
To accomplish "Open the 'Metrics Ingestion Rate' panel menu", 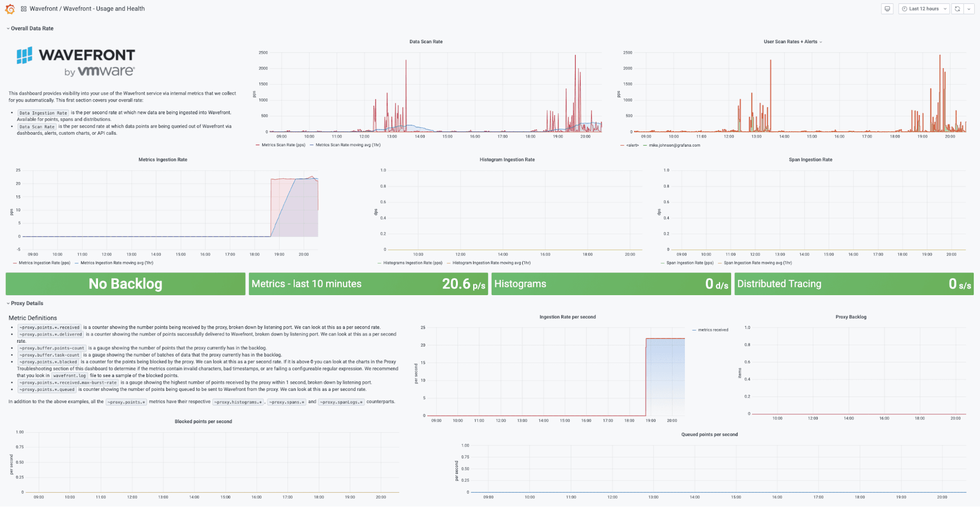I will coord(163,160).
